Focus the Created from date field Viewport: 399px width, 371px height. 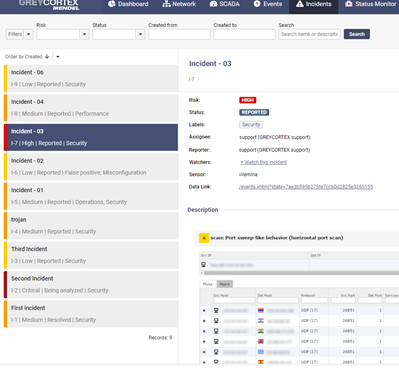pos(179,34)
